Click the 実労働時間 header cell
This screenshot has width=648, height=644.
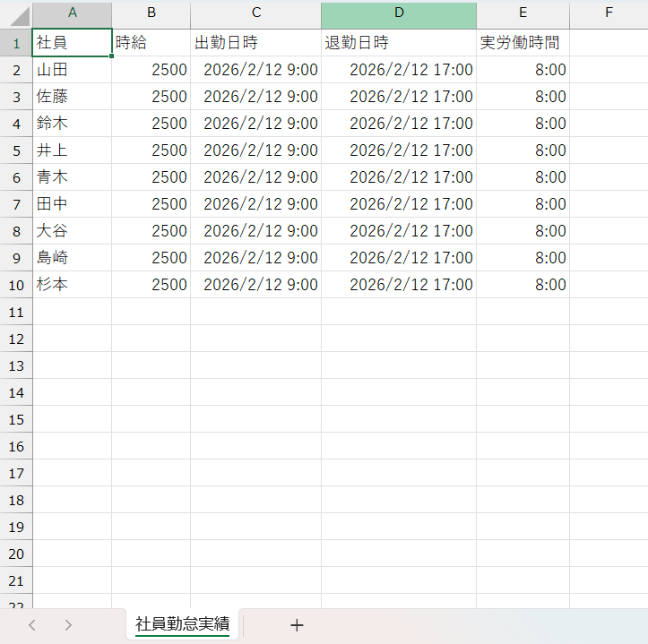tap(523, 43)
